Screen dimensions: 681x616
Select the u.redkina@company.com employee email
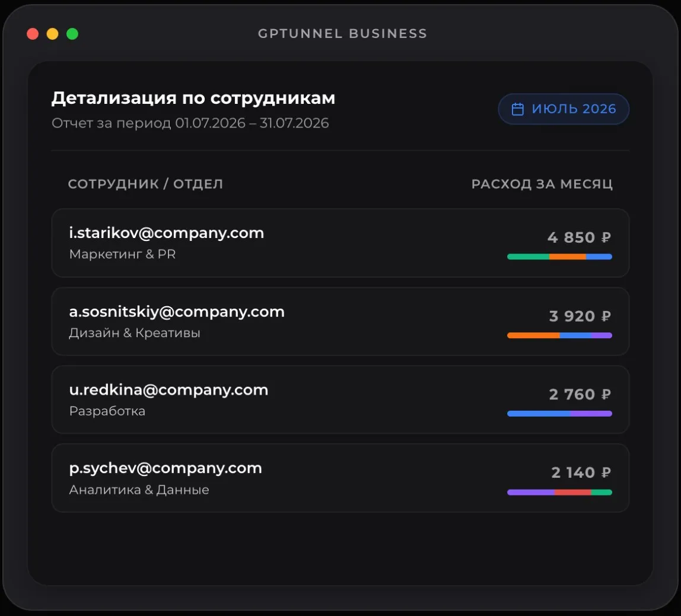click(x=168, y=390)
